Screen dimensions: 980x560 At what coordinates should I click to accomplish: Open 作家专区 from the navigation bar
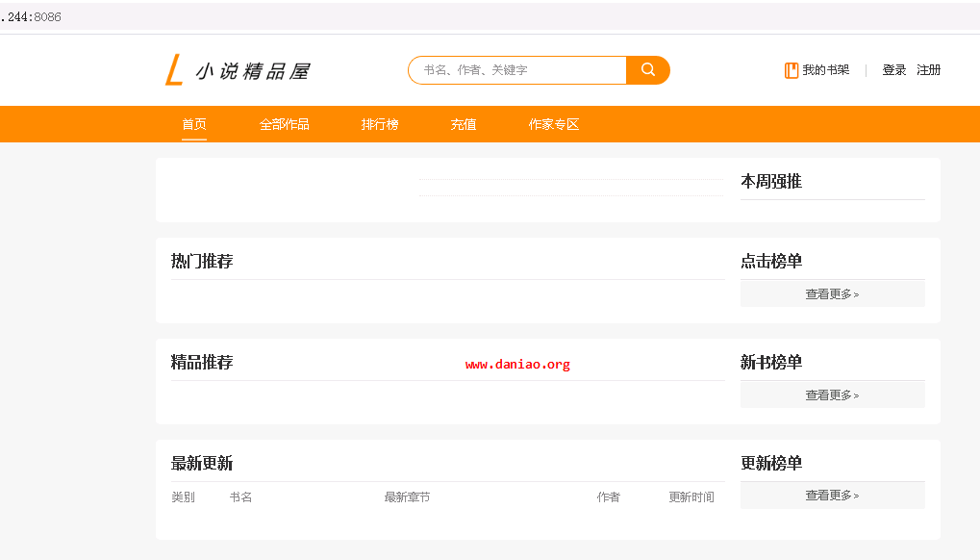pyautogui.click(x=553, y=124)
